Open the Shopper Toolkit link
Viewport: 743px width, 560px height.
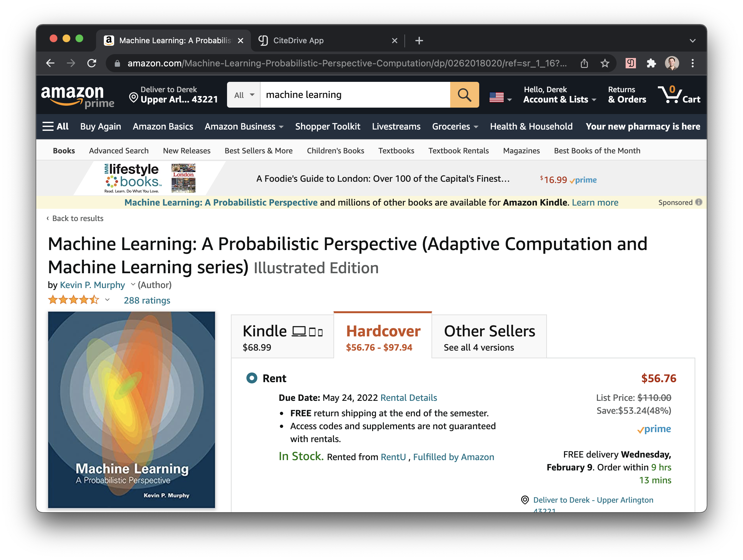click(328, 127)
